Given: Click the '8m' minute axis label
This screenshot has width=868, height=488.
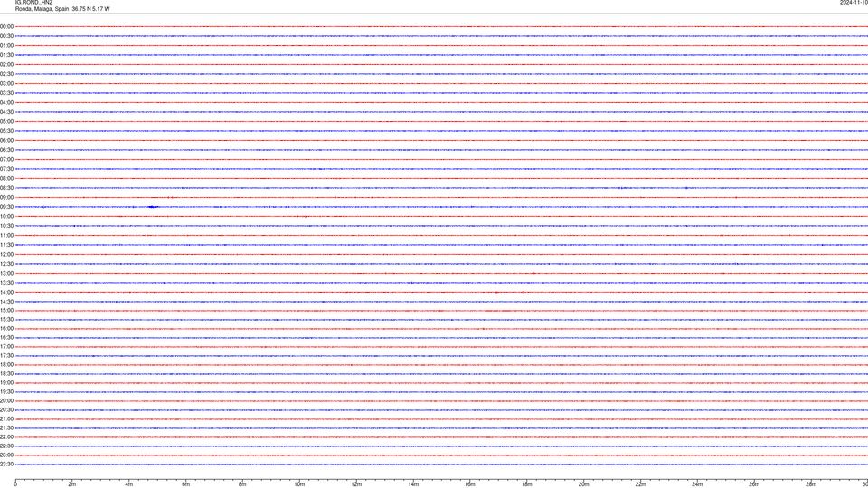Looking at the screenshot, I should tap(242, 484).
